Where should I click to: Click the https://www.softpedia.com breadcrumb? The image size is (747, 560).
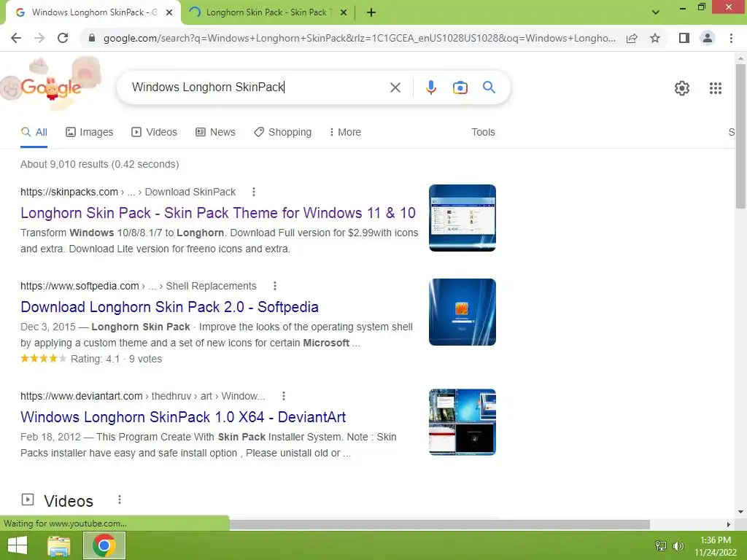80,286
